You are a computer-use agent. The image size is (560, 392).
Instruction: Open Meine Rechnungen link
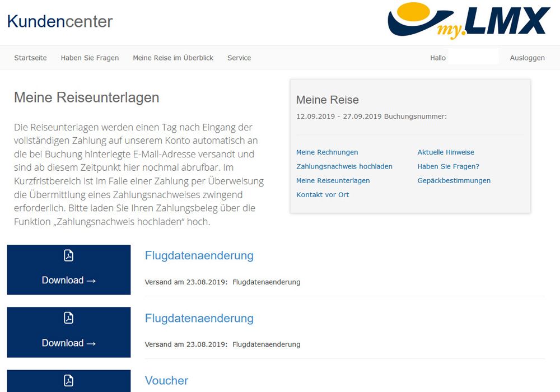327,152
